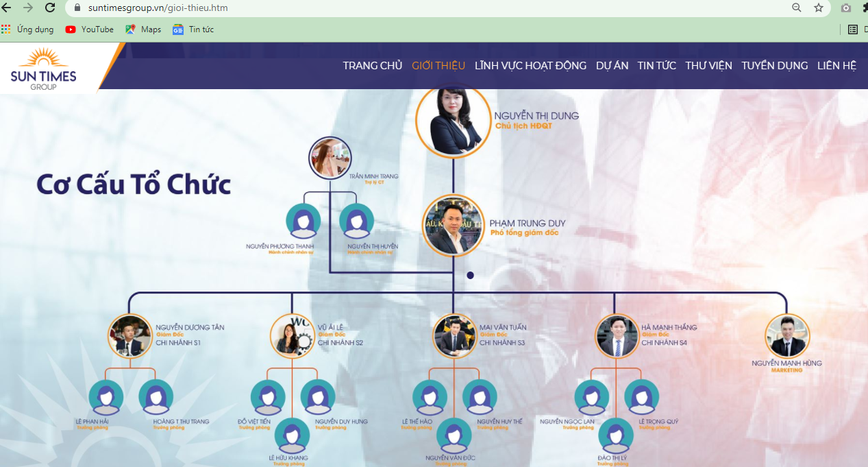Click the address bar URL field

pos(411,8)
